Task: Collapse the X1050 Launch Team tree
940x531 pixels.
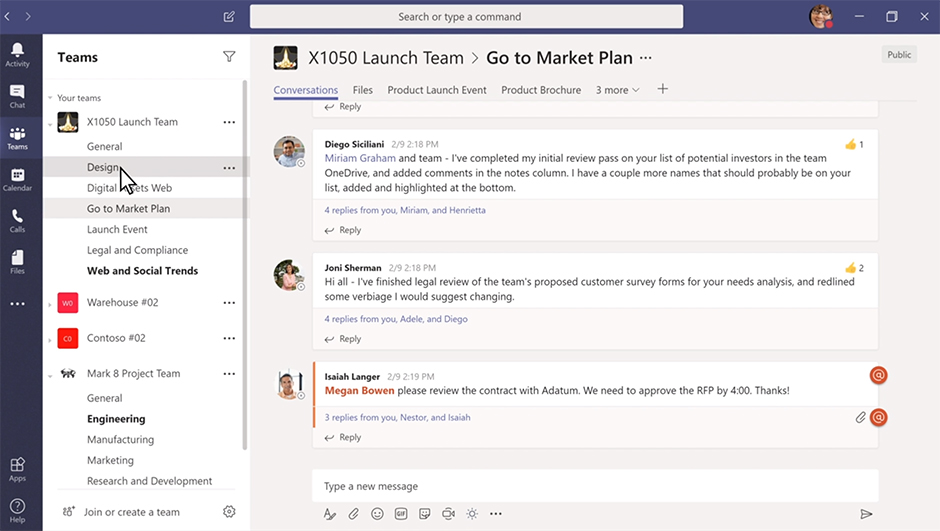Action: (x=50, y=123)
